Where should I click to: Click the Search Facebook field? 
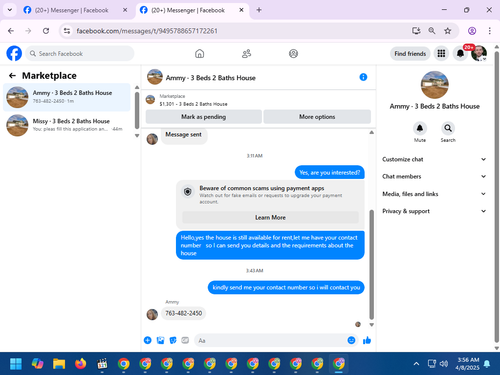point(80,54)
